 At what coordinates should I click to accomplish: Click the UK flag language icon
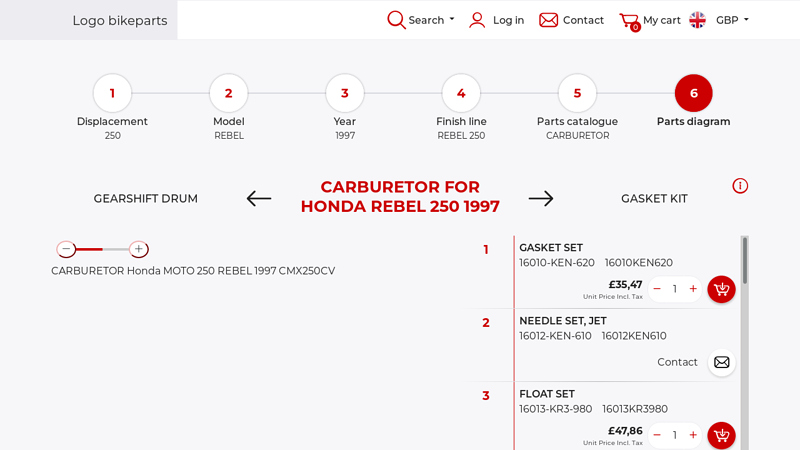(x=697, y=20)
